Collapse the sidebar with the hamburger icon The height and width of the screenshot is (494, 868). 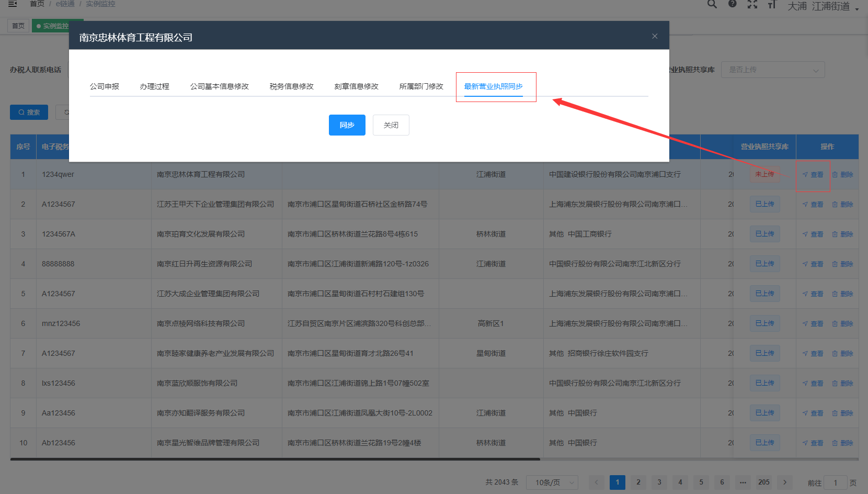point(13,4)
